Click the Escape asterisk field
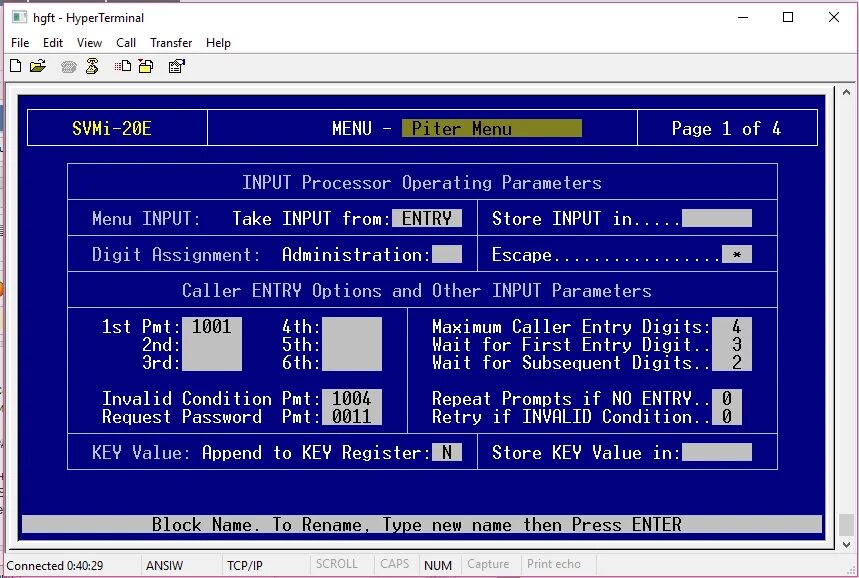The height and width of the screenshot is (578, 859). point(737,254)
